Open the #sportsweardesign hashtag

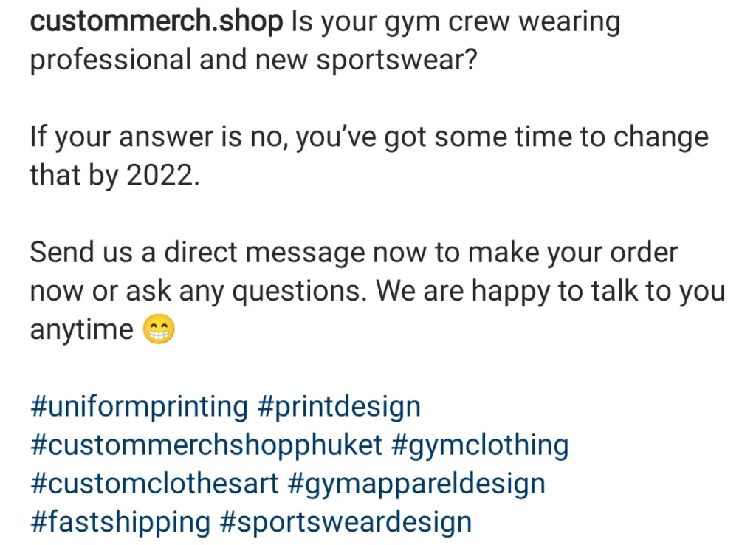pos(346,522)
